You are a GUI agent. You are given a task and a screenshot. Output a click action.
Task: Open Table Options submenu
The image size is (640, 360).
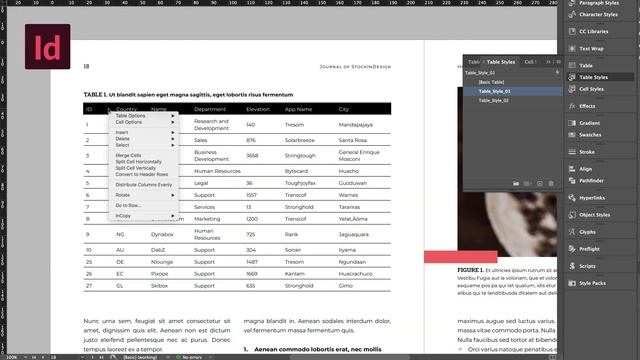point(144,116)
